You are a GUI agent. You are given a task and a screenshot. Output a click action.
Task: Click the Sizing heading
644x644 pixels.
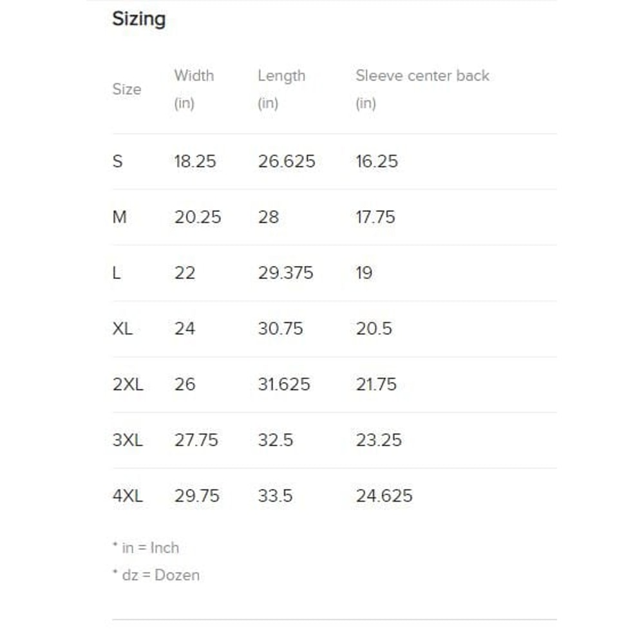(138, 19)
